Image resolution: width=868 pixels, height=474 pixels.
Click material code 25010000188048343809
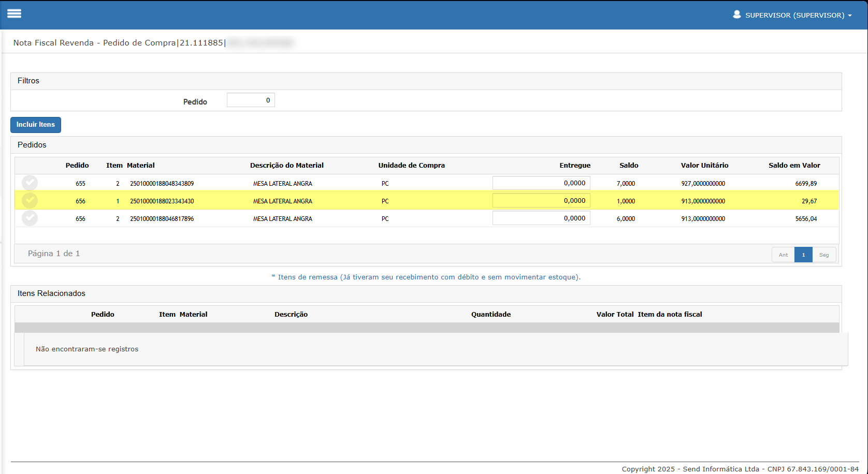[x=162, y=184]
